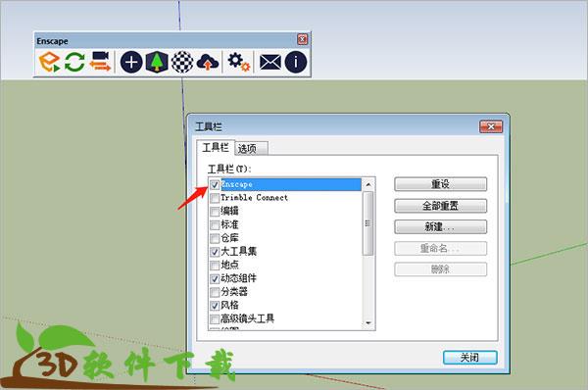Switch to the 工具栏 tab
588x390 pixels.
pyautogui.click(x=216, y=147)
